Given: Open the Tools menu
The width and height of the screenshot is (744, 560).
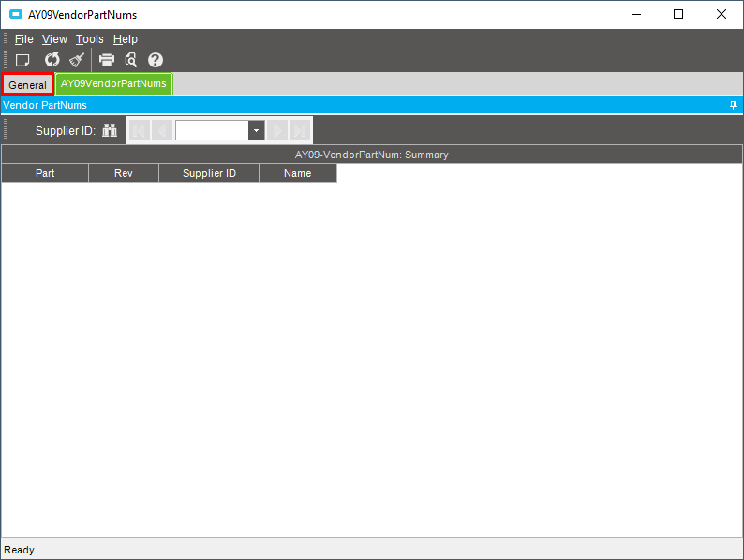Looking at the screenshot, I should [x=90, y=39].
